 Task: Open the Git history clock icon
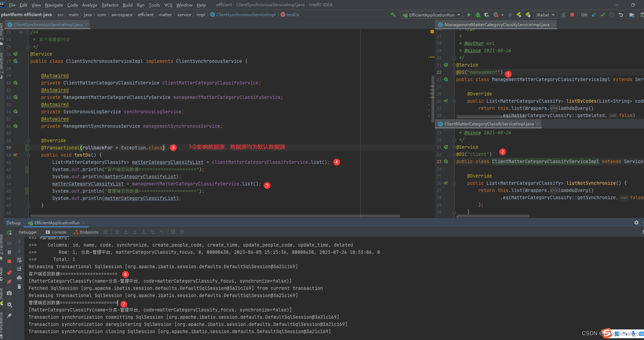[612, 15]
